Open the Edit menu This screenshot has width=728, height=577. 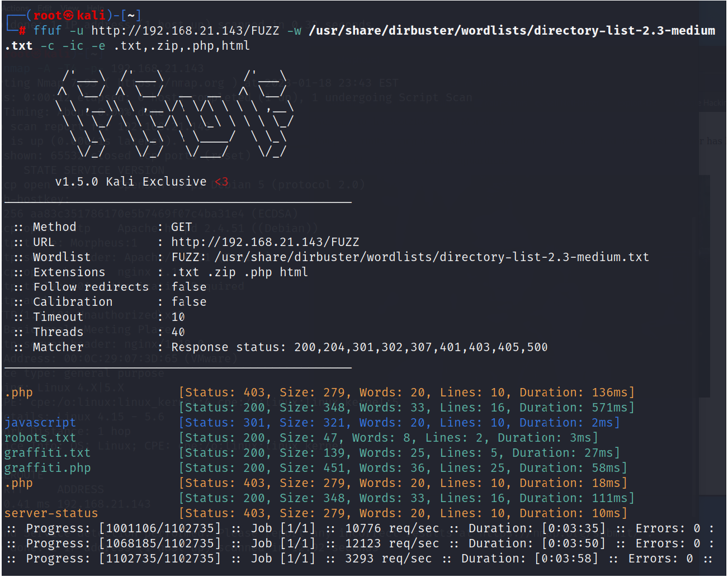(x=44, y=8)
